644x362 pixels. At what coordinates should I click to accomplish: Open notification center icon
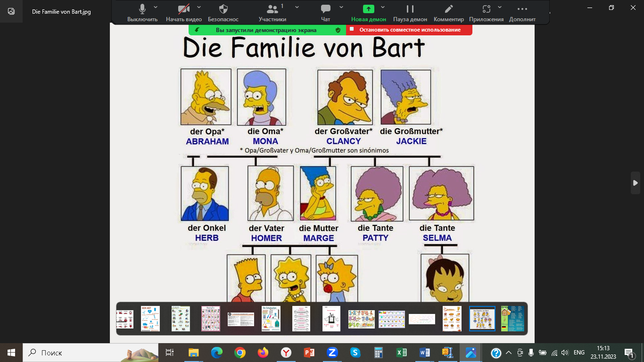coord(629,353)
